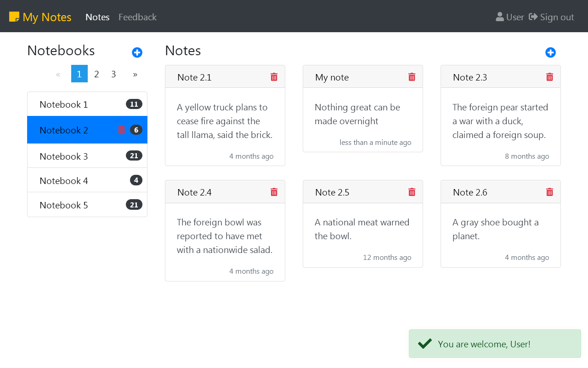The width and height of the screenshot is (588, 368).
Task: Click the checkmark in welcome notification
Action: pyautogui.click(x=425, y=344)
